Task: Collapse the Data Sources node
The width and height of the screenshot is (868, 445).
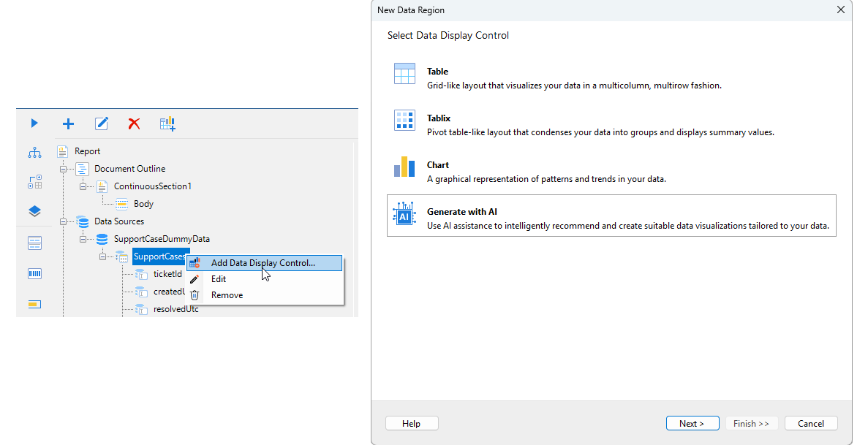Action: (x=64, y=221)
